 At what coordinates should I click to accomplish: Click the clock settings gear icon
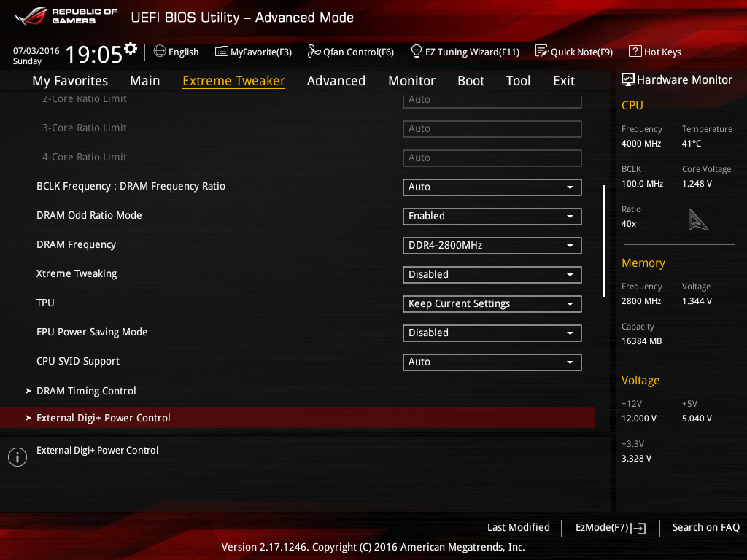tap(130, 49)
